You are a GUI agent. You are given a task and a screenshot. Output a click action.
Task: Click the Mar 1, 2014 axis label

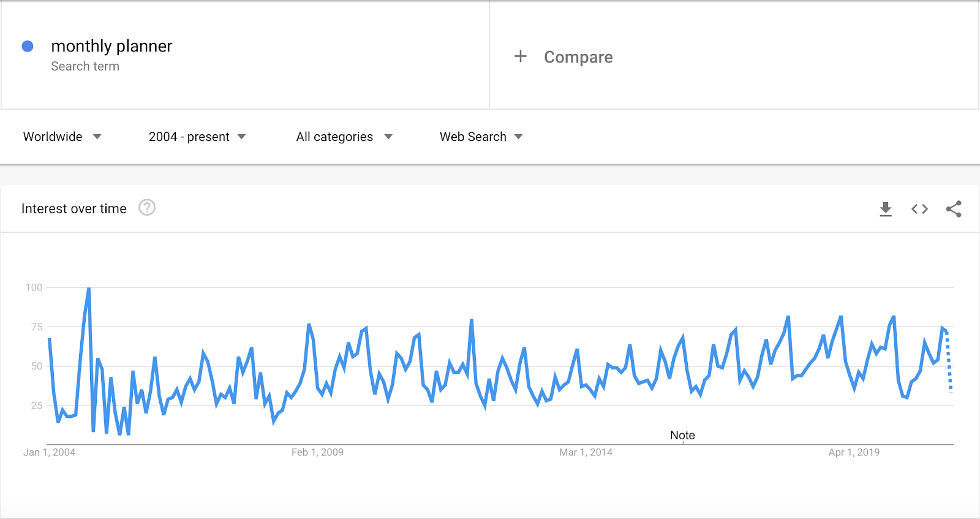click(586, 452)
